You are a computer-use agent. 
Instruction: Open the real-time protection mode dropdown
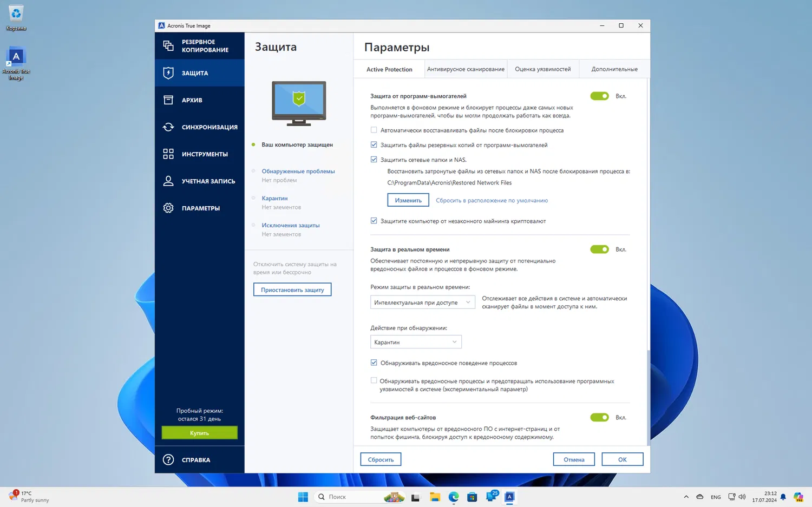coord(422,302)
